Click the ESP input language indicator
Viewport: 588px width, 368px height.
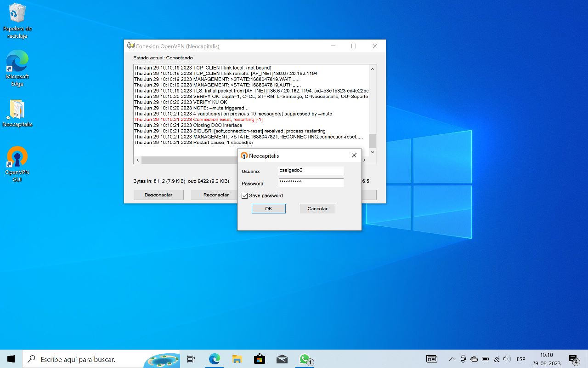point(521,359)
